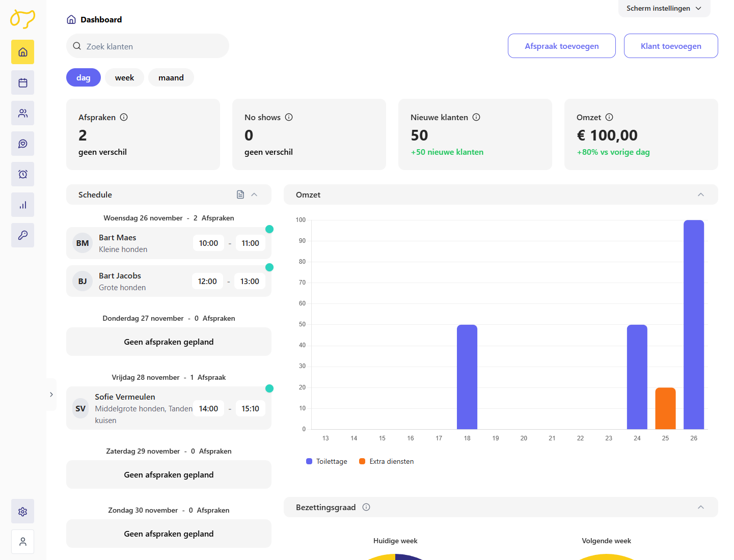Screen dimensions: 734x560
Task: Click the chat heart icon in sidebar
Action: (23, 144)
